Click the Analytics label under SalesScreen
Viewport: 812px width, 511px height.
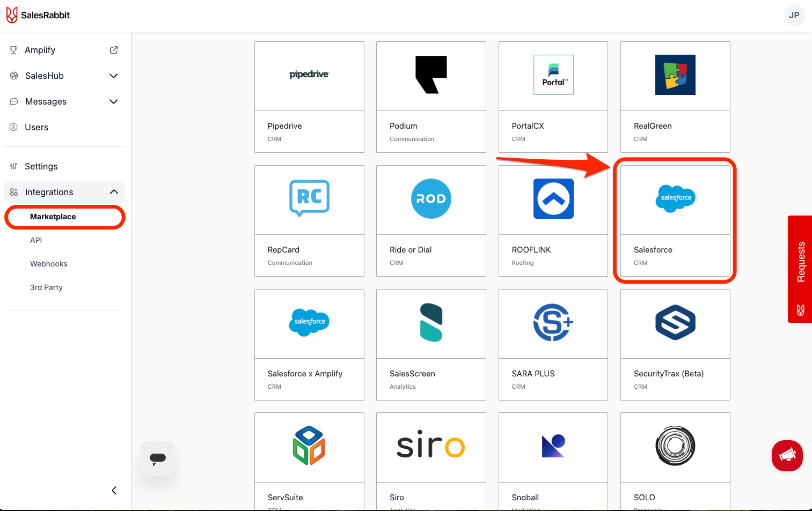coord(403,387)
